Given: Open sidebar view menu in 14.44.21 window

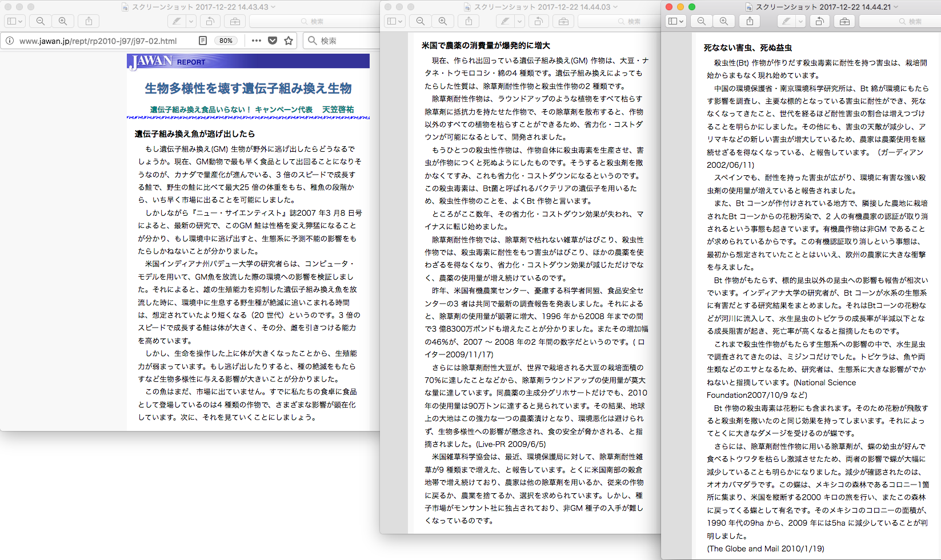Looking at the screenshot, I should (676, 21).
